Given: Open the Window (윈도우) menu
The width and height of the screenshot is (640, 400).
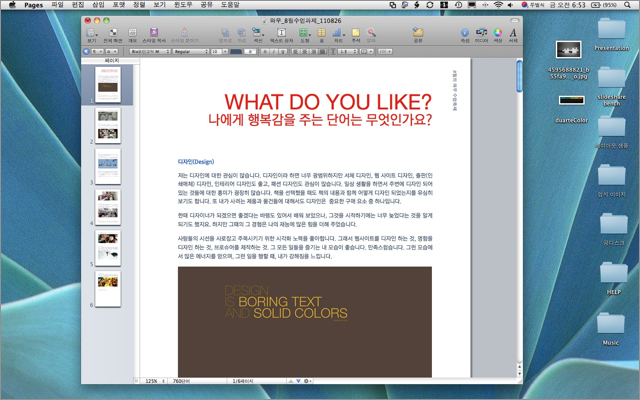Looking at the screenshot, I should [183, 5].
